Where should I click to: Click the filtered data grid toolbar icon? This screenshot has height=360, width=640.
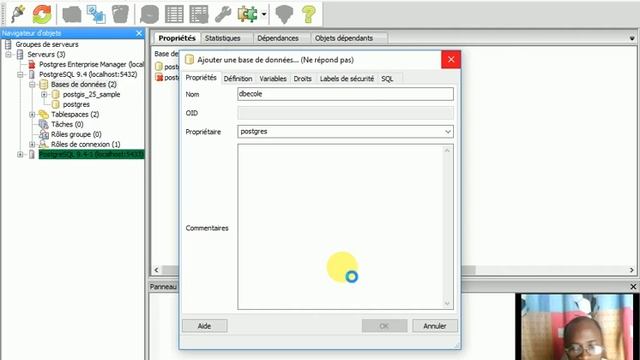point(199,14)
